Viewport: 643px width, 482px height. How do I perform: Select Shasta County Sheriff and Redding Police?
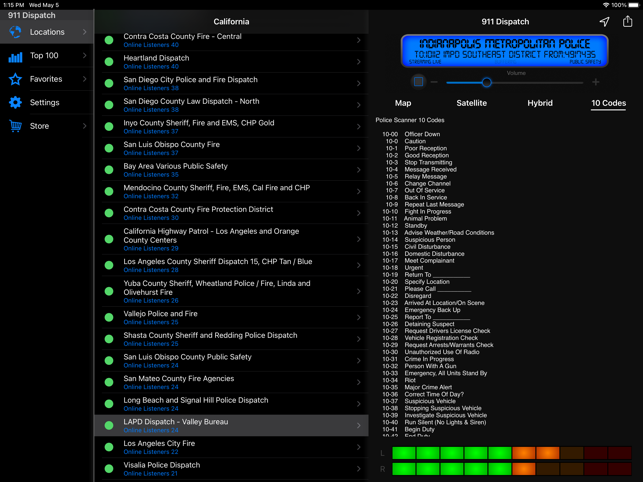232,339
